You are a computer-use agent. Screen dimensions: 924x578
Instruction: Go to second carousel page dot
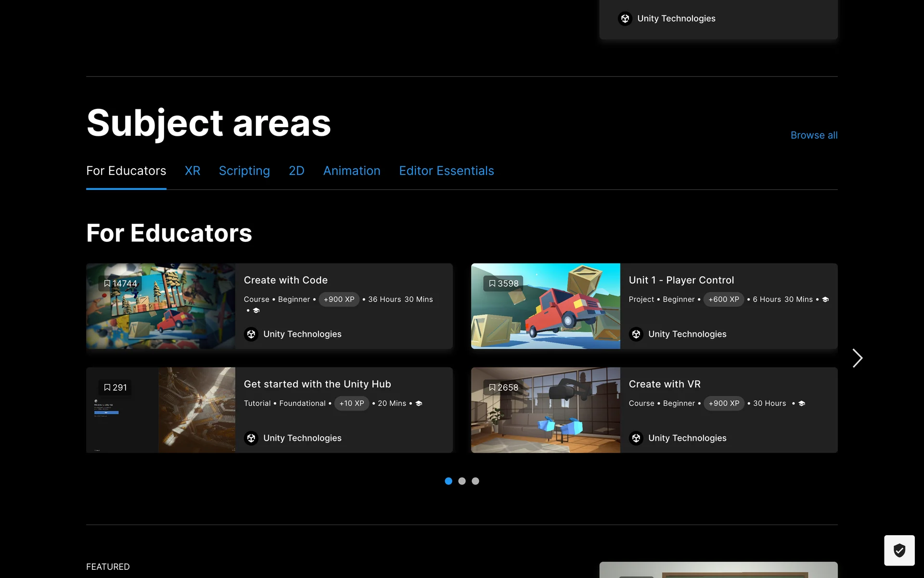462,481
